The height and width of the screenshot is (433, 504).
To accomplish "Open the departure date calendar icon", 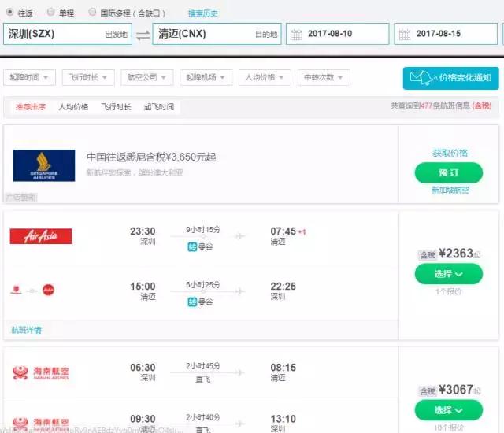I will tap(296, 35).
